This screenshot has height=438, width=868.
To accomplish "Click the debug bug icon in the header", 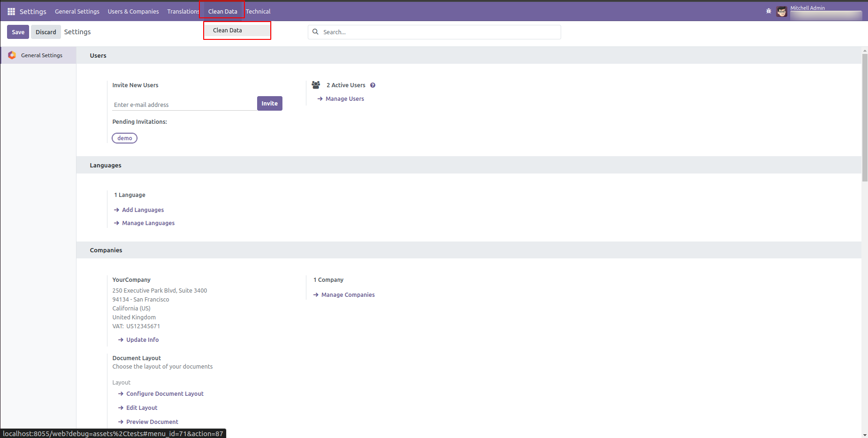I will (769, 10).
